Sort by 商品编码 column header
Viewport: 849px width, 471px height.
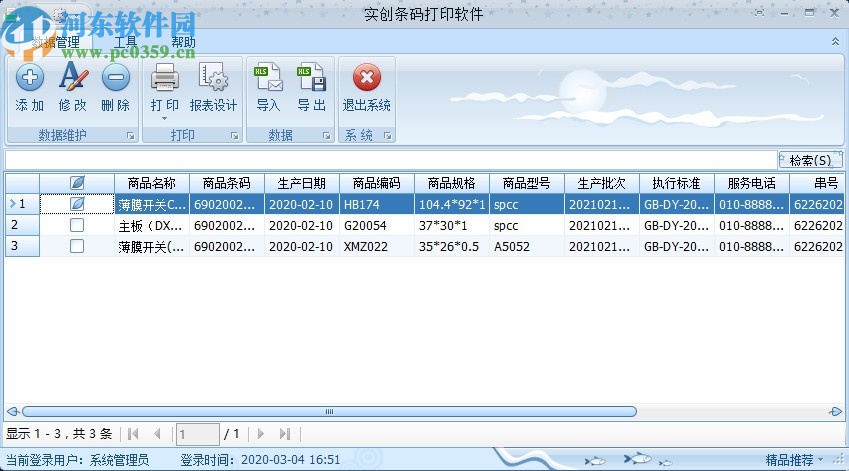click(x=377, y=183)
